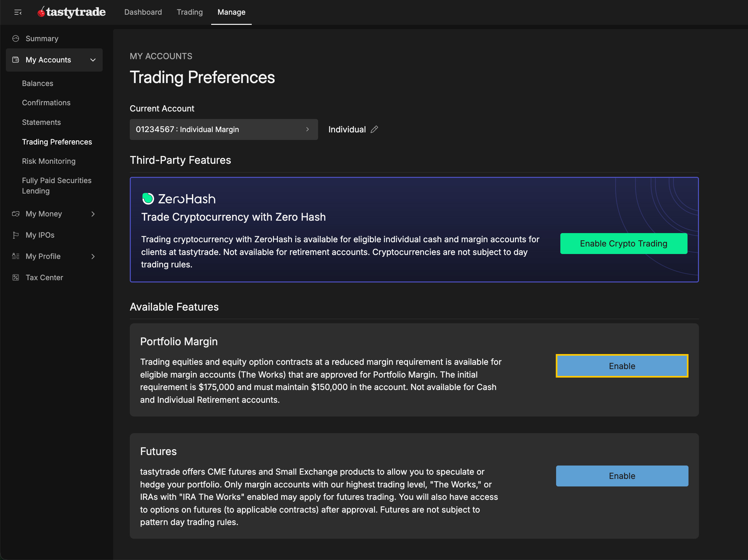Image resolution: width=748 pixels, height=560 pixels.
Task: Open Summary via its gauge icon
Action: [x=16, y=39]
